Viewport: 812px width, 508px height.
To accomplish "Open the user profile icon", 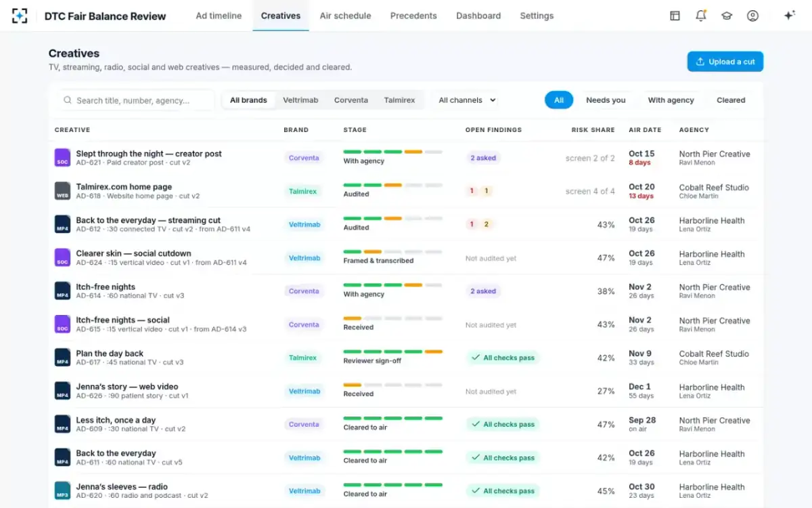I will (x=752, y=16).
